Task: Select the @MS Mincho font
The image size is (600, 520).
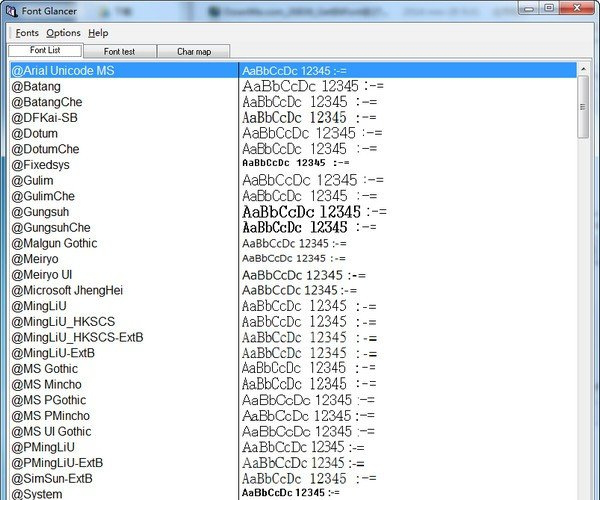Action: tap(46, 385)
